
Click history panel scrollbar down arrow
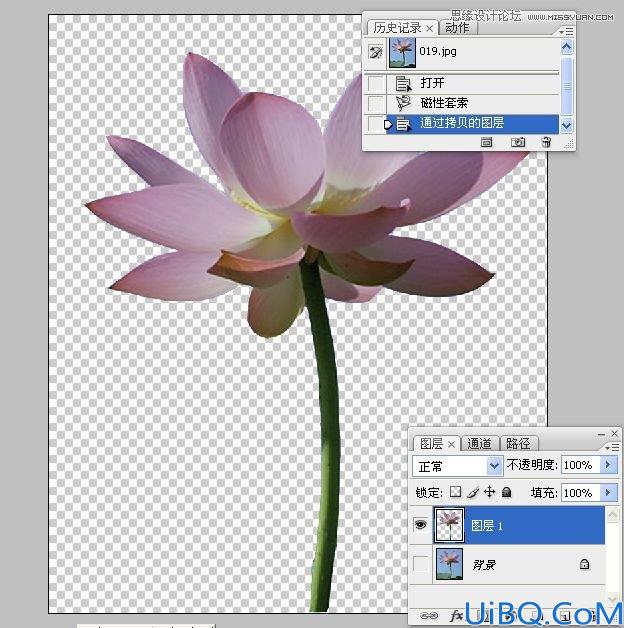click(x=567, y=126)
